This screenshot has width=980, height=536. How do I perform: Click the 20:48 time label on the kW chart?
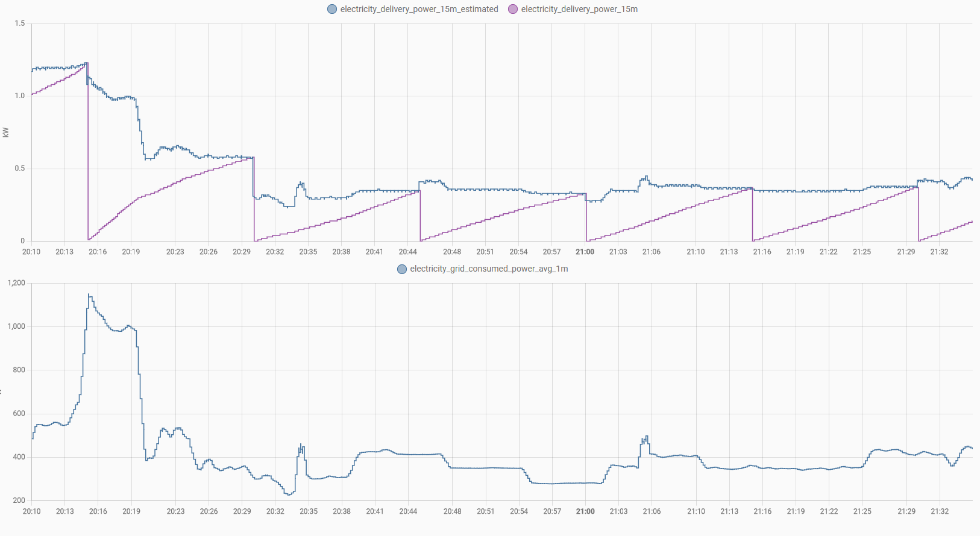pyautogui.click(x=452, y=252)
